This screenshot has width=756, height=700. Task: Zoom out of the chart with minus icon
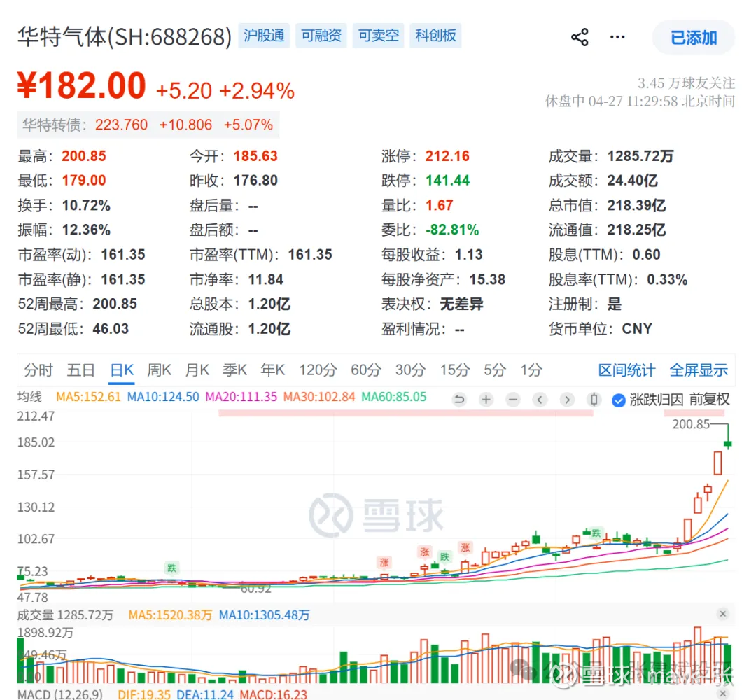click(x=513, y=399)
